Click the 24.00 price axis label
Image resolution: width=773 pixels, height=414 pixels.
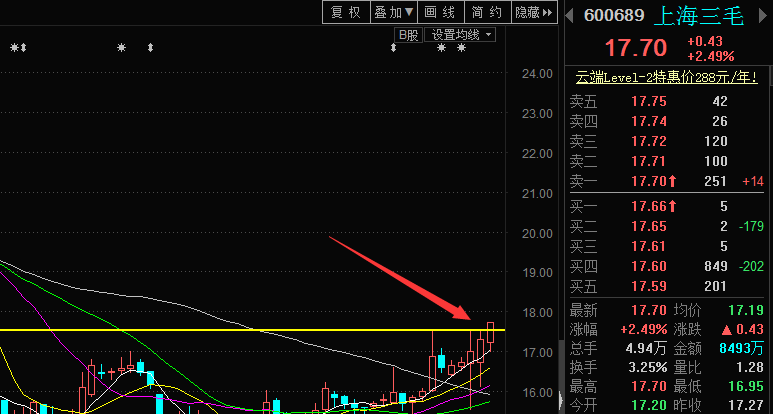[537, 73]
